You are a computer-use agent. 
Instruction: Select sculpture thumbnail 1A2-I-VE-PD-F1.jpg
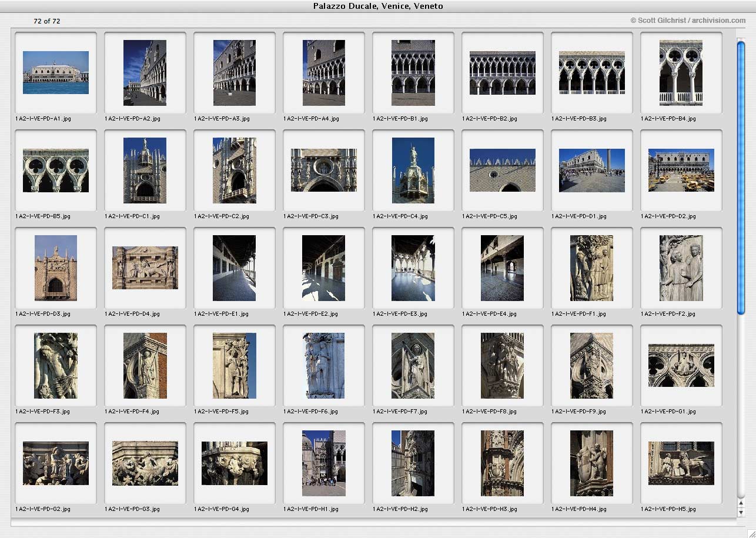tap(592, 268)
